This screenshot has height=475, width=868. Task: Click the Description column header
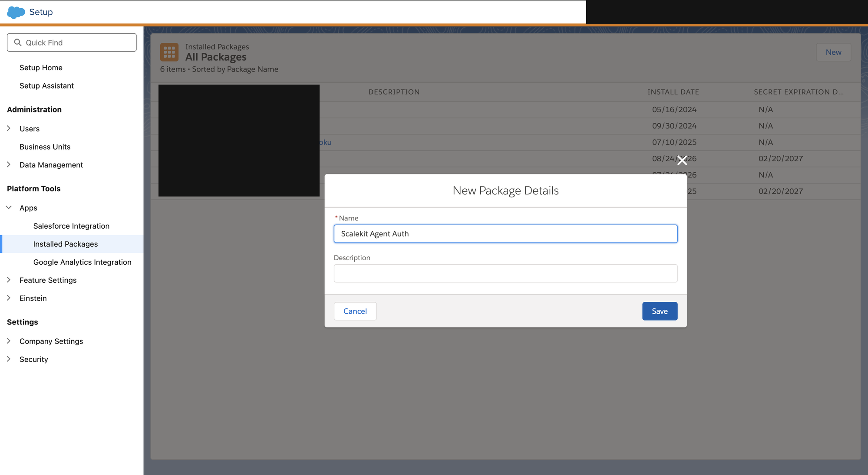click(394, 92)
